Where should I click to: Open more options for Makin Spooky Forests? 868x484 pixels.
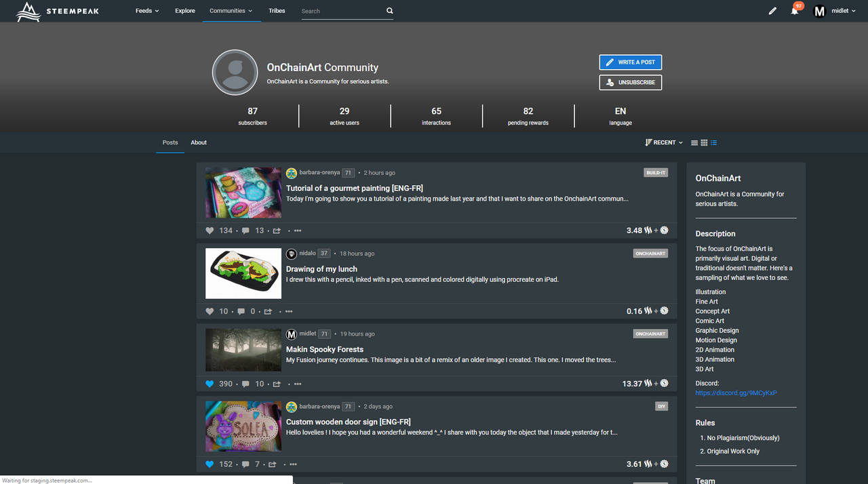(x=297, y=384)
